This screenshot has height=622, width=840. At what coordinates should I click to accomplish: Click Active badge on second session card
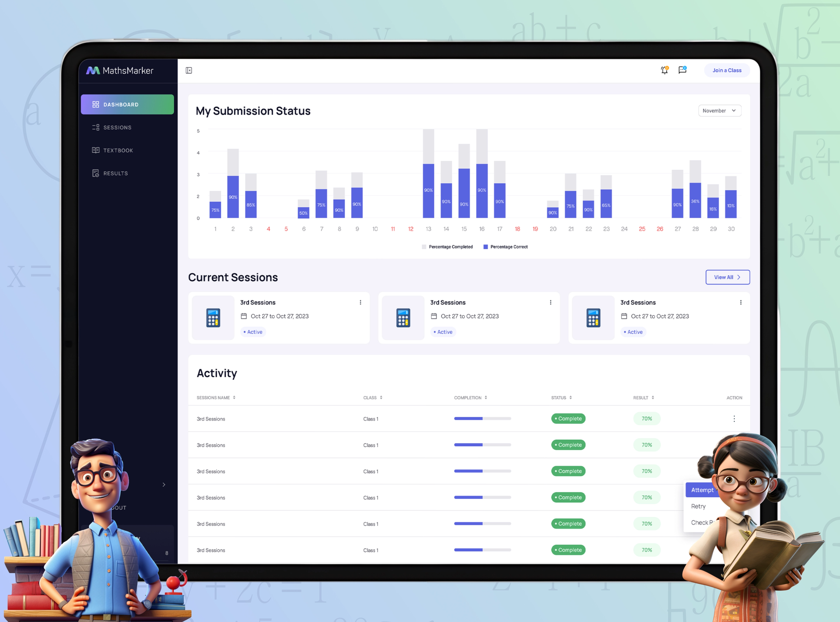coord(443,332)
